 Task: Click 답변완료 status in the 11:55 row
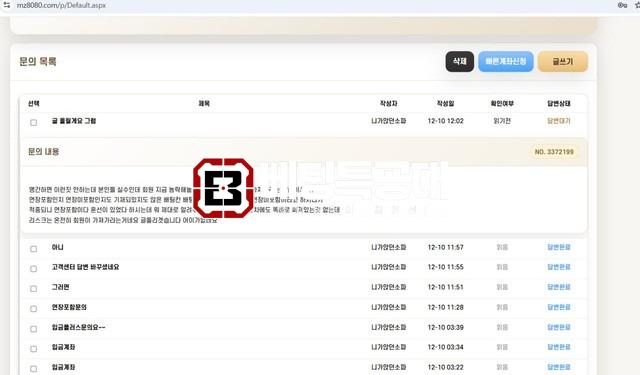coord(559,267)
